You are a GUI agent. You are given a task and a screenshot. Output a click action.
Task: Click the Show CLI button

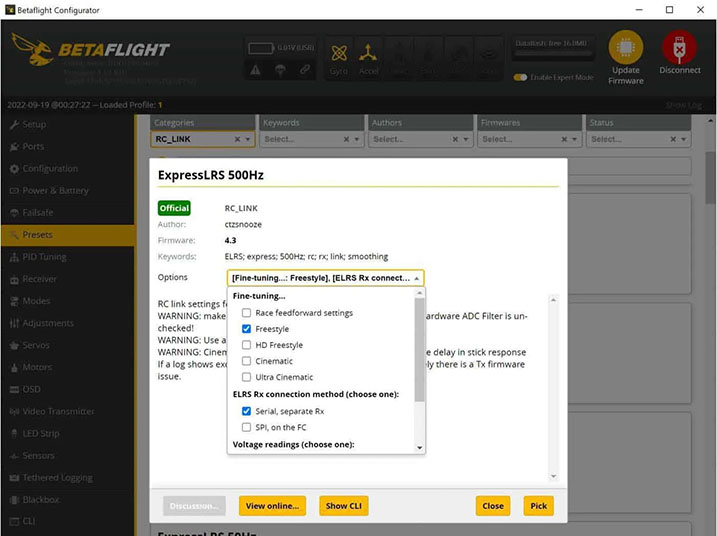(x=343, y=506)
